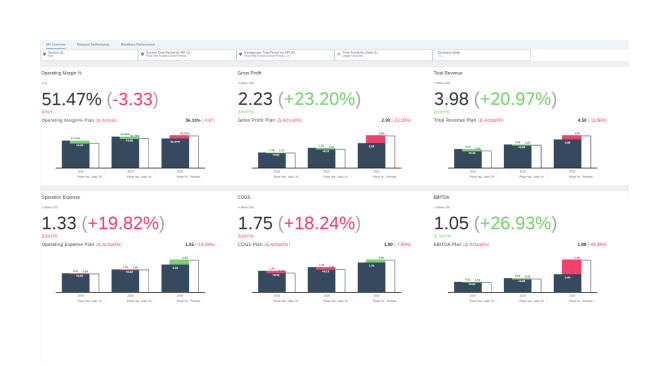The height and width of the screenshot is (366, 669).
Task: Click red segment atop Operating Margin last bar
Action: (x=179, y=137)
